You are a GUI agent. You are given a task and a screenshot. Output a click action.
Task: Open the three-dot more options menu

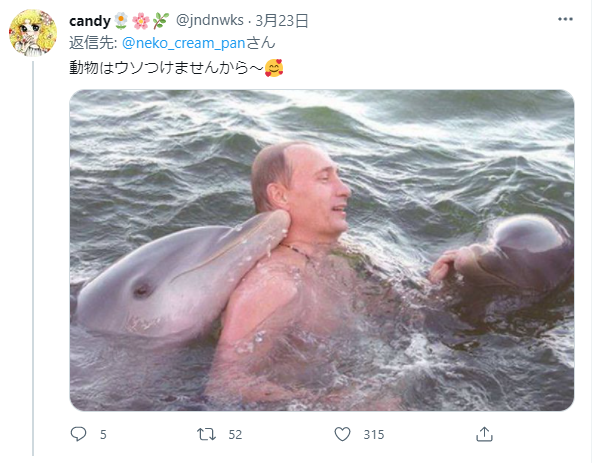click(x=565, y=19)
